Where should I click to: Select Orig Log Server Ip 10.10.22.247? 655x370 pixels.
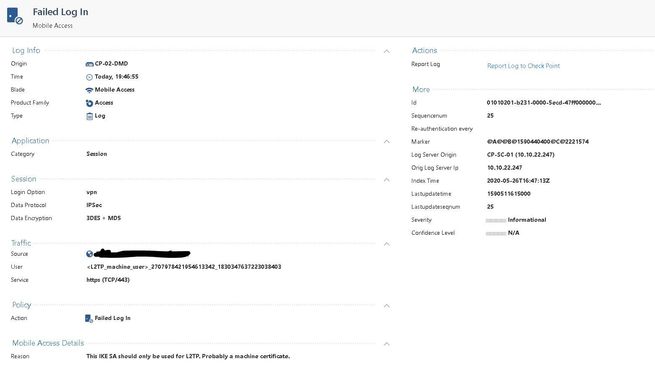pos(504,167)
